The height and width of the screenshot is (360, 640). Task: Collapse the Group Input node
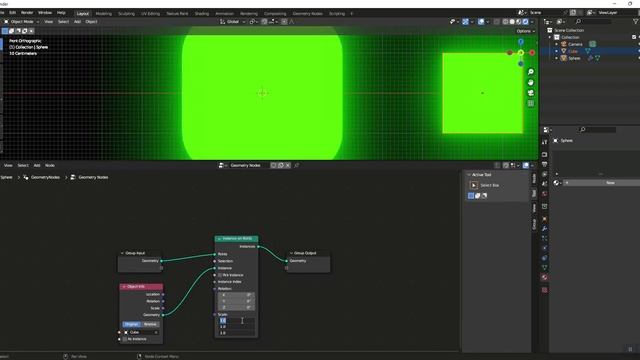[x=122, y=253]
